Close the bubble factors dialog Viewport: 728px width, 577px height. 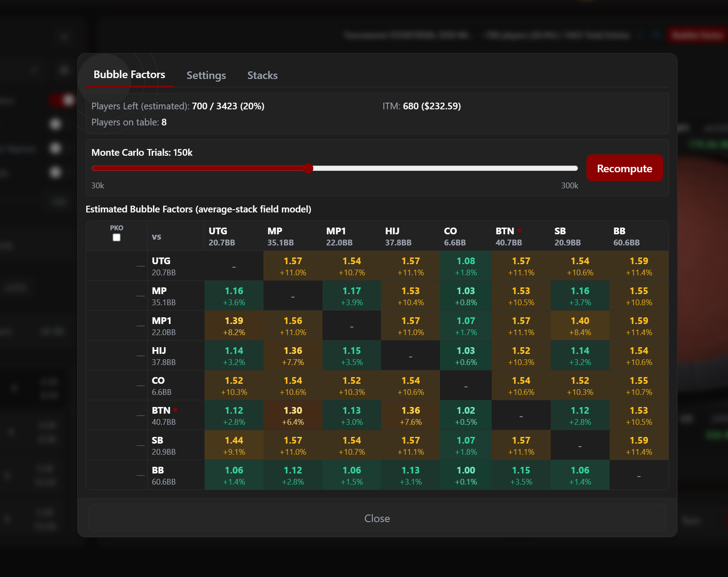pos(377,518)
